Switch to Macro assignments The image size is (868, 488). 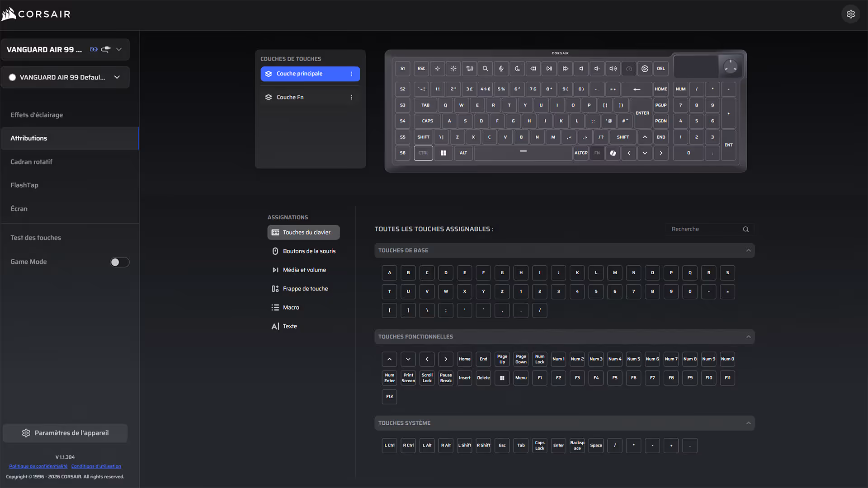coord(303,307)
